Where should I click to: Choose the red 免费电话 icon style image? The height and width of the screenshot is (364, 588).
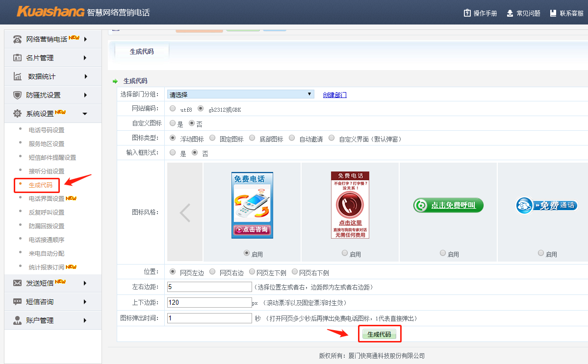350,205
